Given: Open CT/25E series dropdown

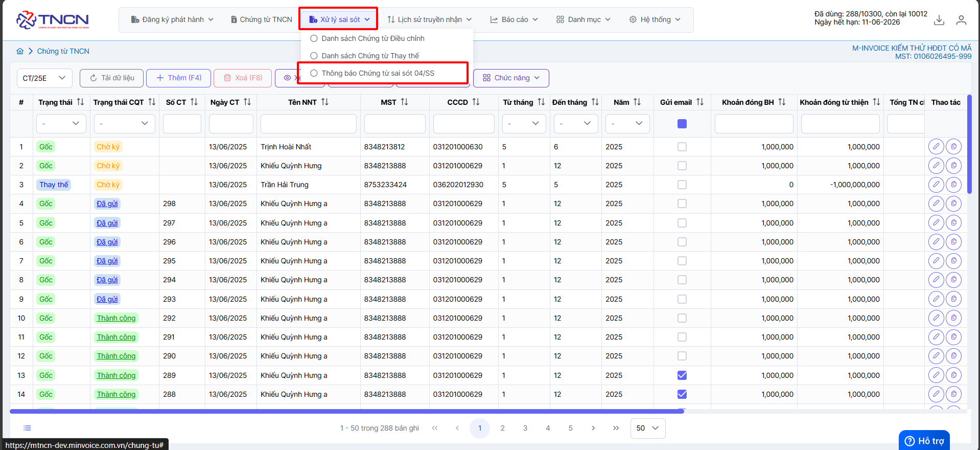Looking at the screenshot, I should [x=44, y=78].
